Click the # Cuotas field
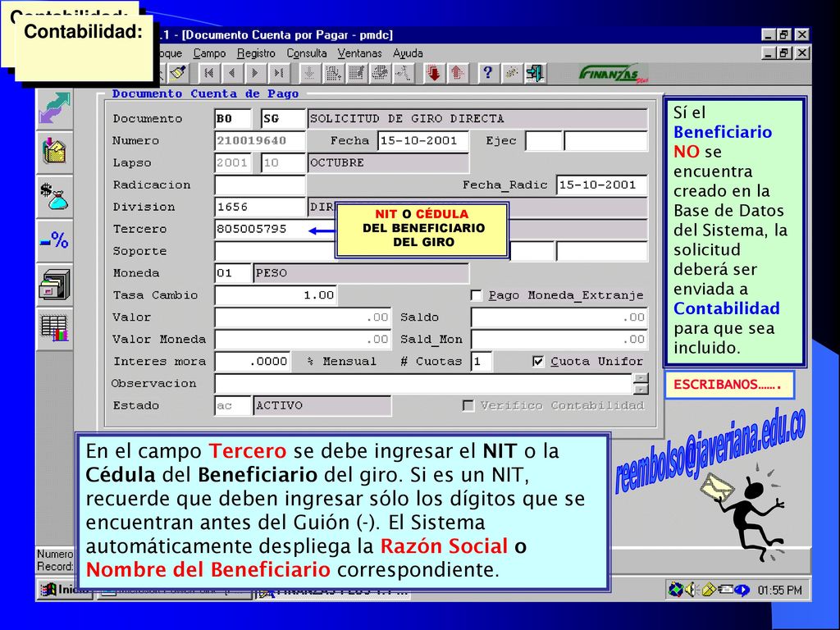This screenshot has width=840, height=630. (x=482, y=362)
